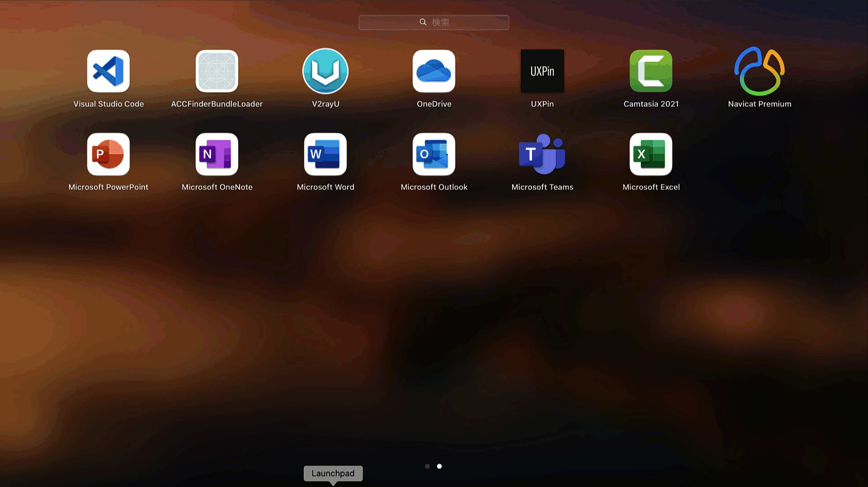This screenshot has height=487, width=868.
Task: Launch Microsoft OneNote
Action: (217, 154)
